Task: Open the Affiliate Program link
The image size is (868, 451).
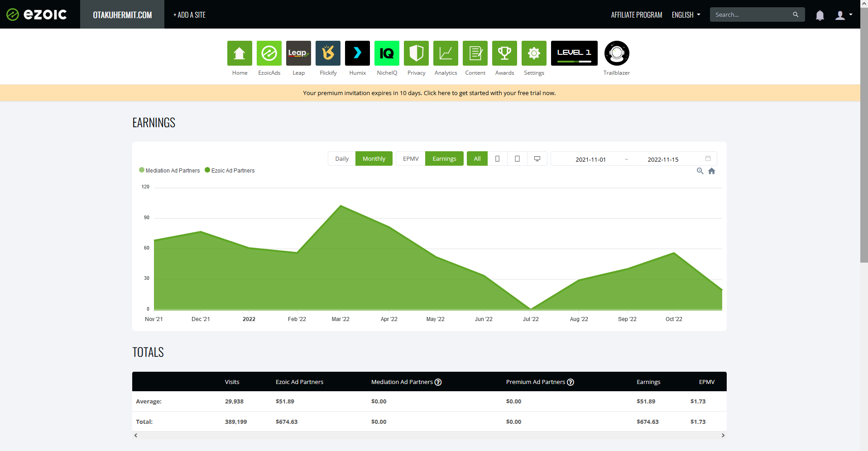Action: coord(636,14)
